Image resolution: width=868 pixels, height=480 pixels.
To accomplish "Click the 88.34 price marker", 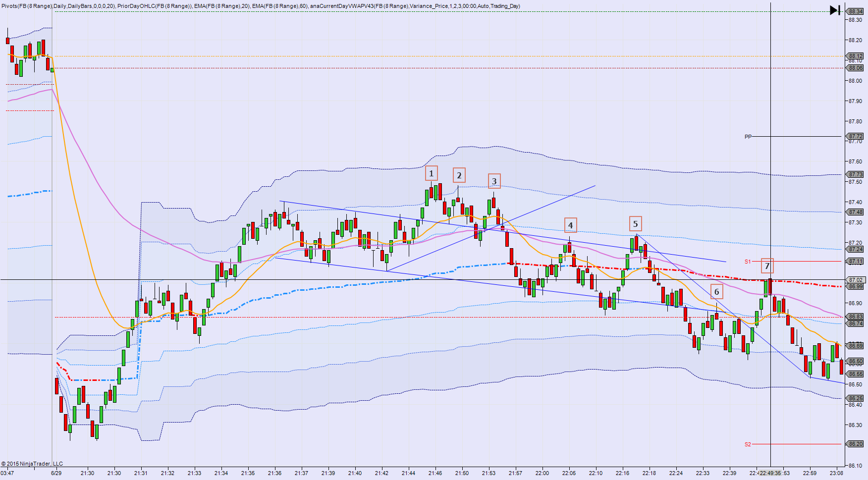I will click(x=855, y=11).
